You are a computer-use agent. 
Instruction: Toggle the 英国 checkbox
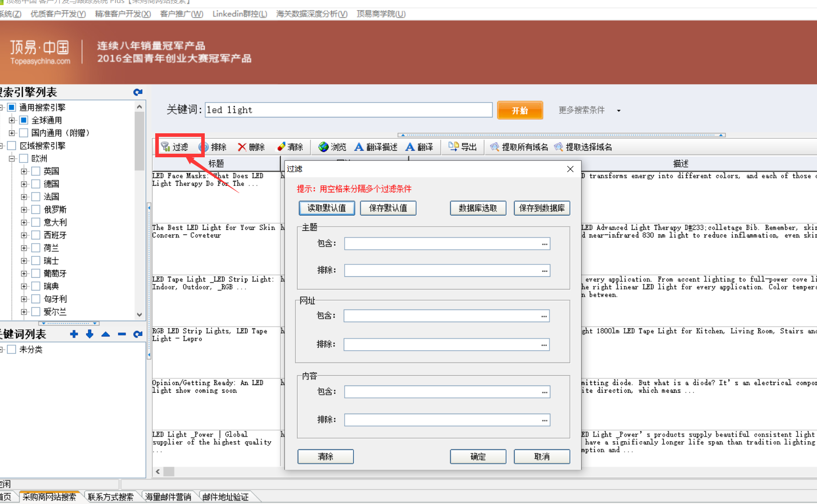[36, 171]
